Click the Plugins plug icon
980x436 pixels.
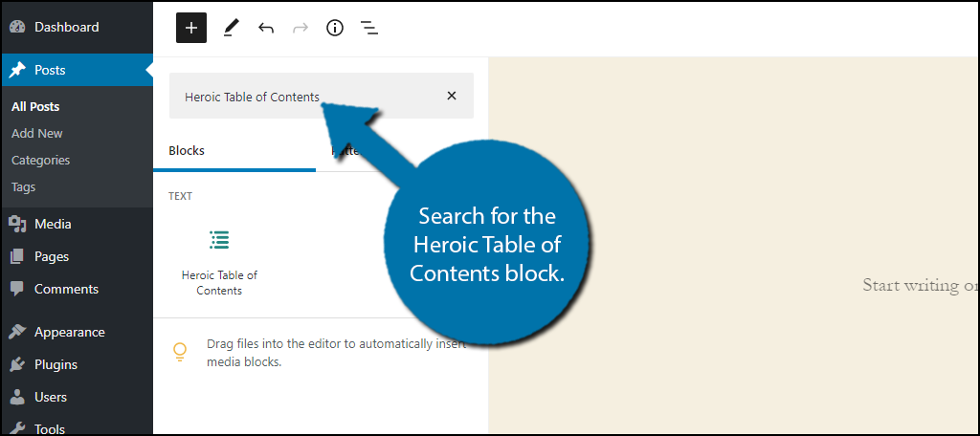click(x=17, y=364)
